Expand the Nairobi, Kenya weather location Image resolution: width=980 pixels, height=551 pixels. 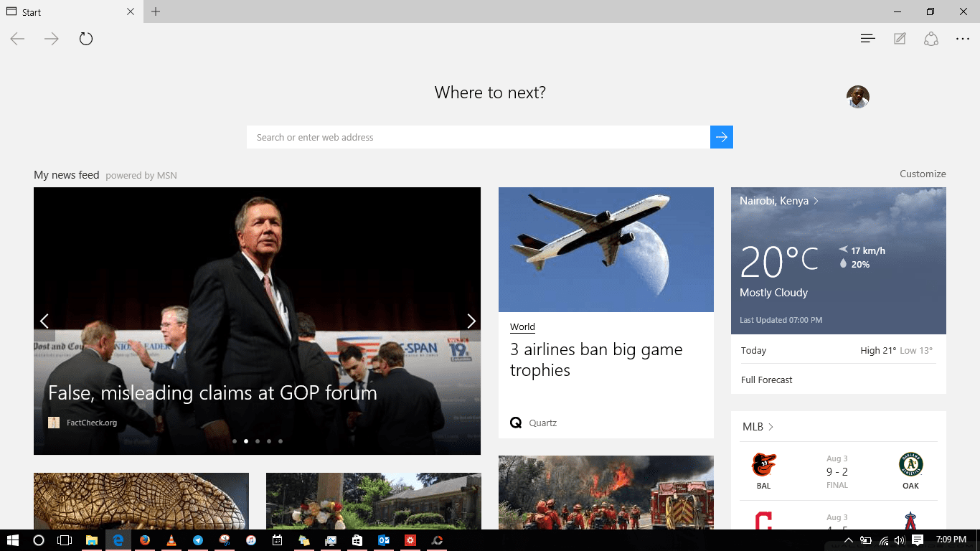(779, 201)
